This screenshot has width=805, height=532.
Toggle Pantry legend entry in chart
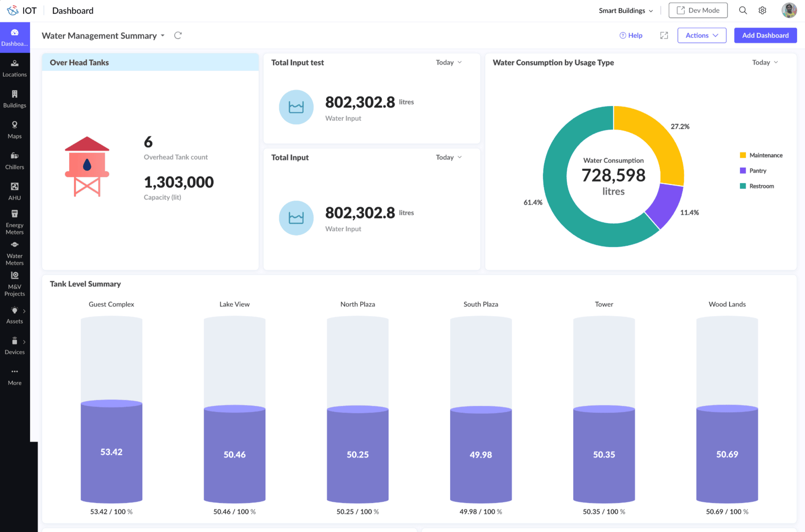click(753, 171)
